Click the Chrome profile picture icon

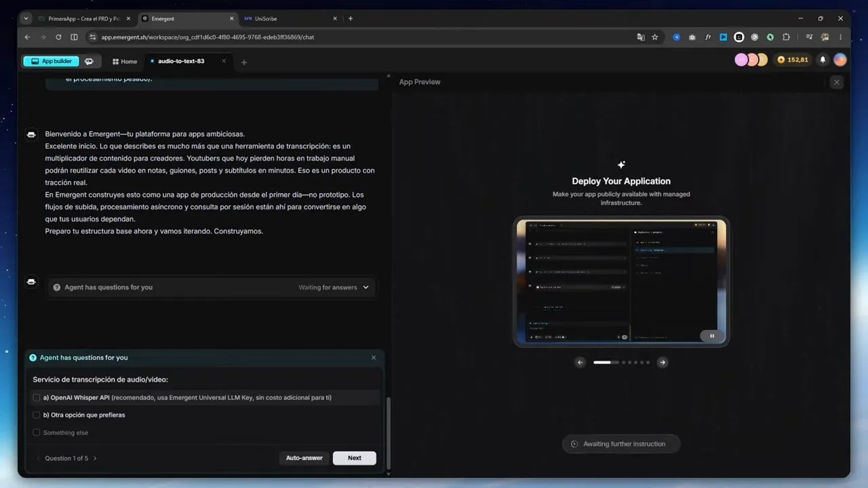825,37
